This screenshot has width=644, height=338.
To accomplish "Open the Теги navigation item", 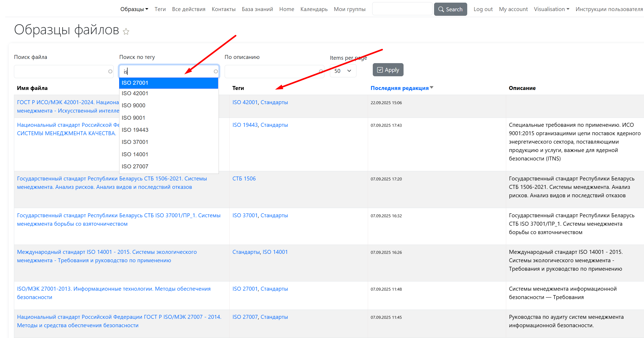I will click(160, 9).
